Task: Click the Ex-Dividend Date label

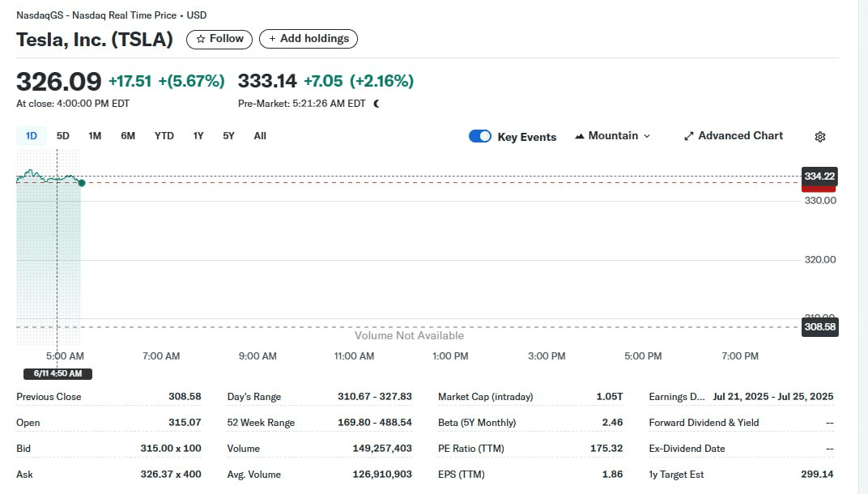Action: tap(687, 449)
